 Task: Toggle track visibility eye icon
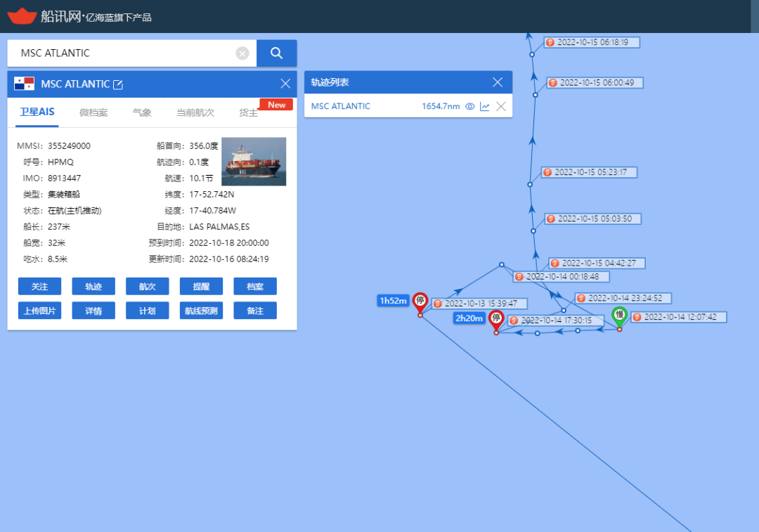tap(470, 106)
